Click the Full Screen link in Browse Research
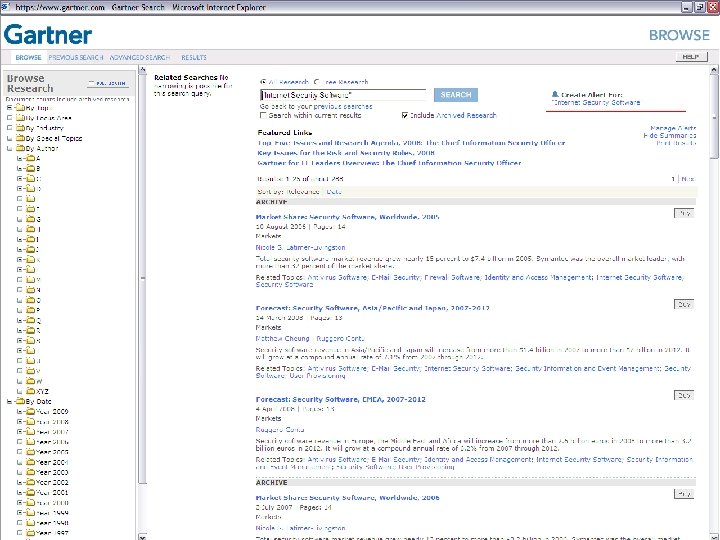 [x=109, y=83]
